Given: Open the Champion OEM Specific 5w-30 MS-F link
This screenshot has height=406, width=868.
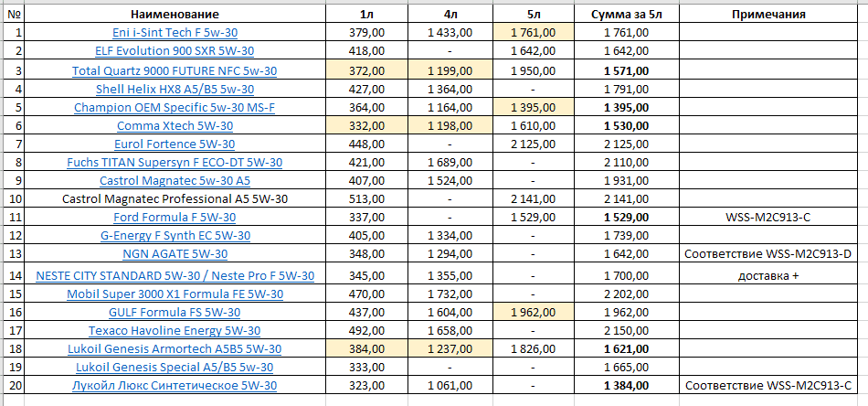Looking at the screenshot, I should [175, 108].
